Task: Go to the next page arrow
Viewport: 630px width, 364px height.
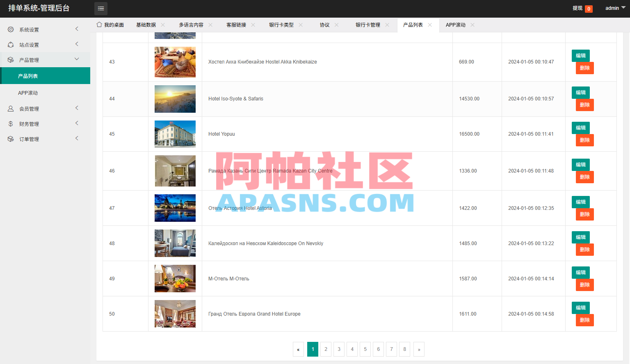Action: (x=419, y=349)
